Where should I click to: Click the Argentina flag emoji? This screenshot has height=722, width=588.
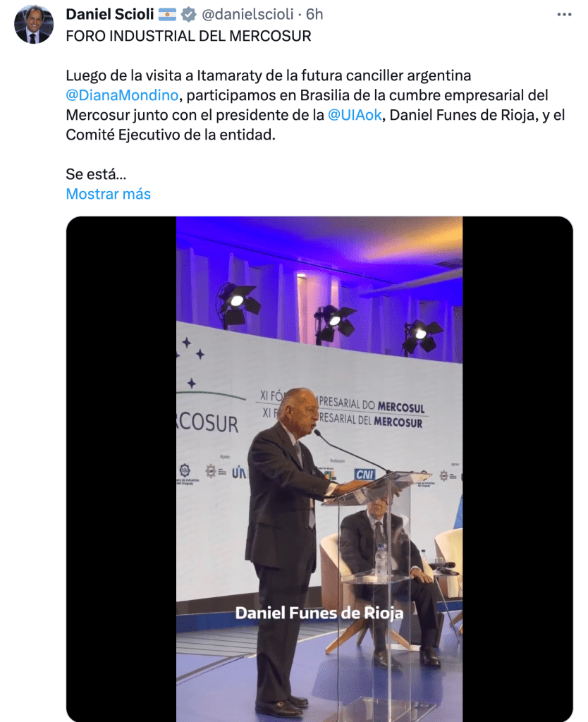point(167,15)
